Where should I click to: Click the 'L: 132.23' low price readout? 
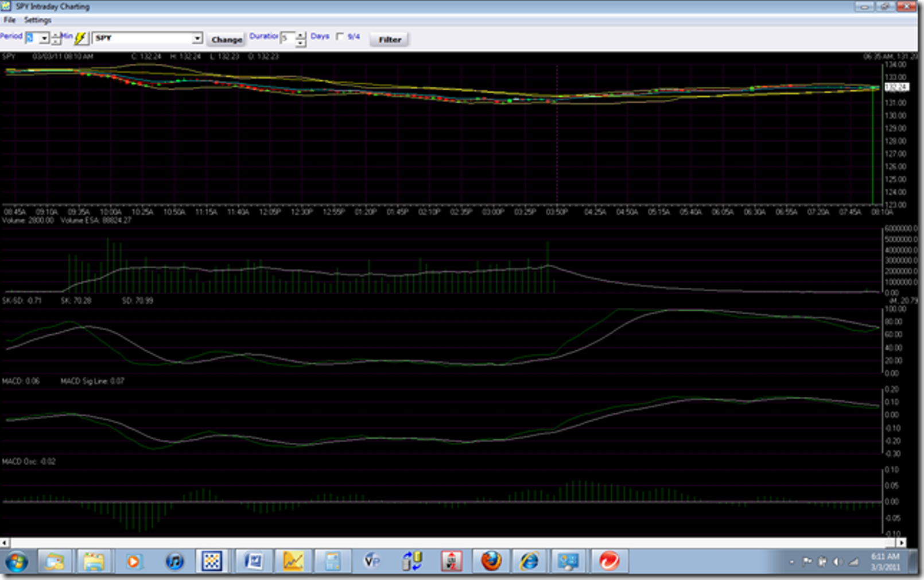pos(224,56)
